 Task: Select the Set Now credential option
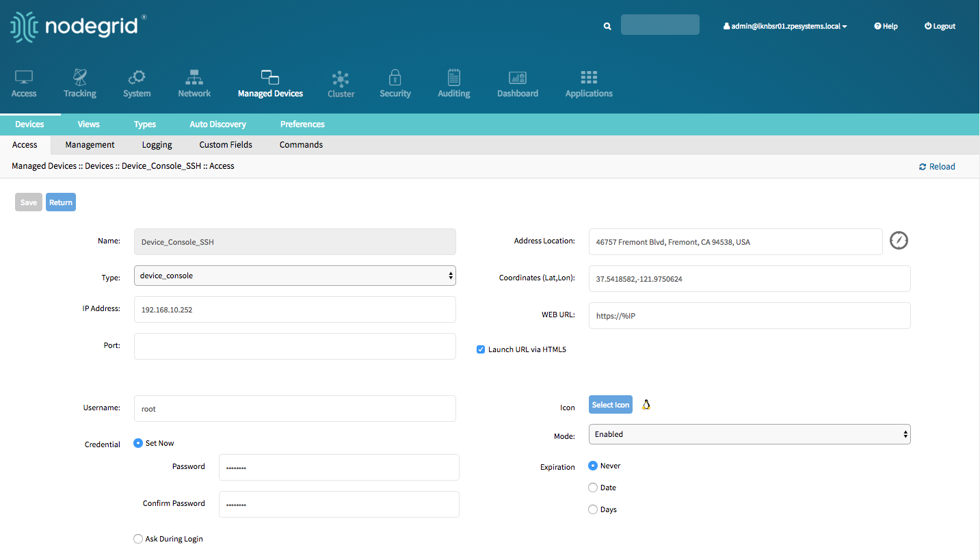coord(138,443)
